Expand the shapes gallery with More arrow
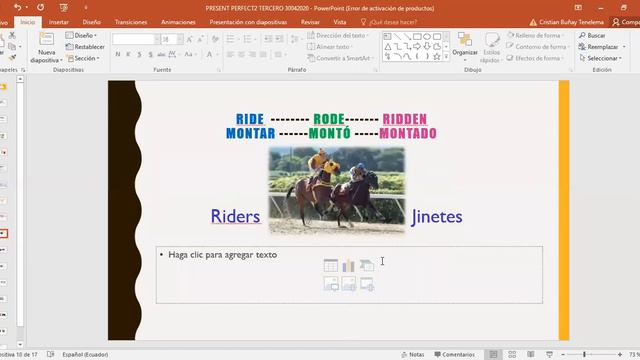The width and height of the screenshot is (640, 360). pyautogui.click(x=446, y=57)
